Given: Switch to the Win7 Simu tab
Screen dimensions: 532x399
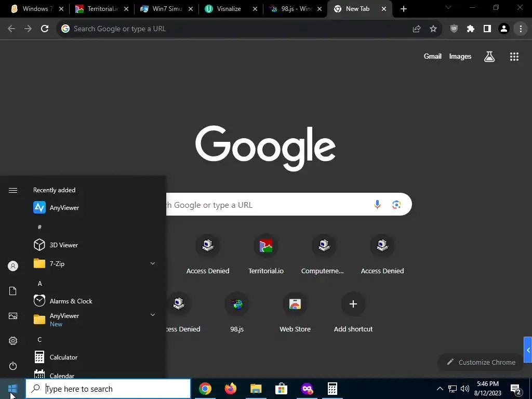Looking at the screenshot, I should [x=166, y=9].
